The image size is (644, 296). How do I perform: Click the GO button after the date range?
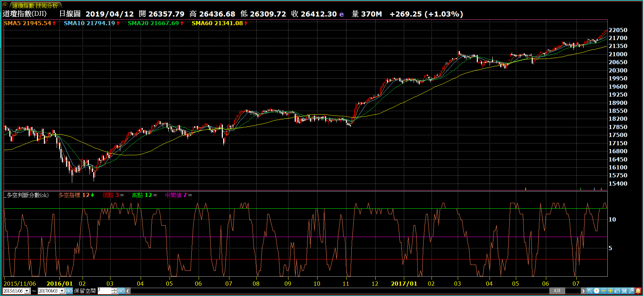(x=69, y=291)
